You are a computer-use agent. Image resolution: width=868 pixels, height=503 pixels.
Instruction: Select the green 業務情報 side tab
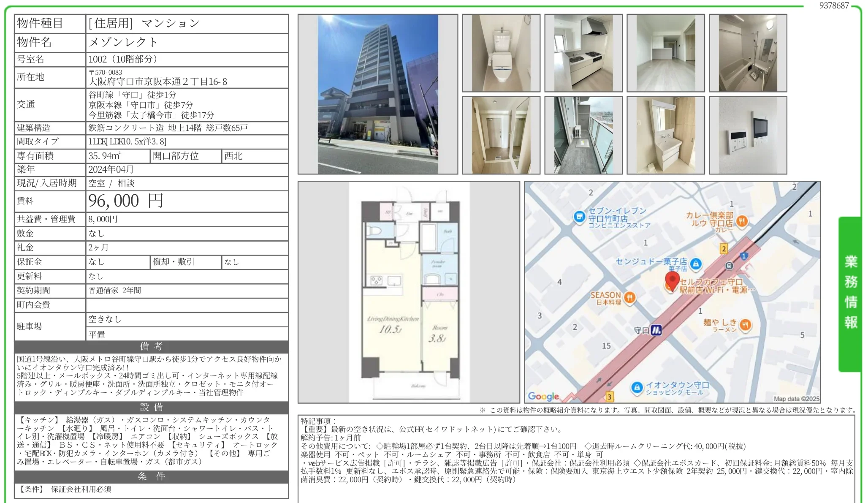click(850, 293)
